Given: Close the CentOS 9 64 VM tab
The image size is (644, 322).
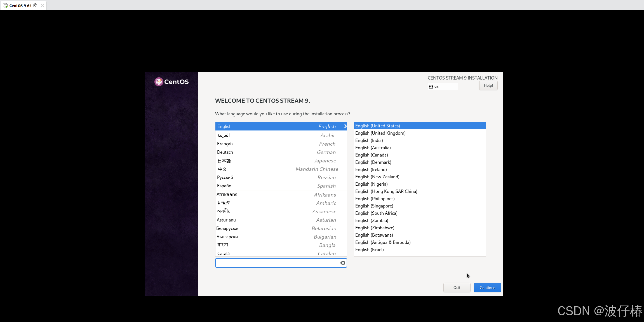Looking at the screenshot, I should coord(42,6).
